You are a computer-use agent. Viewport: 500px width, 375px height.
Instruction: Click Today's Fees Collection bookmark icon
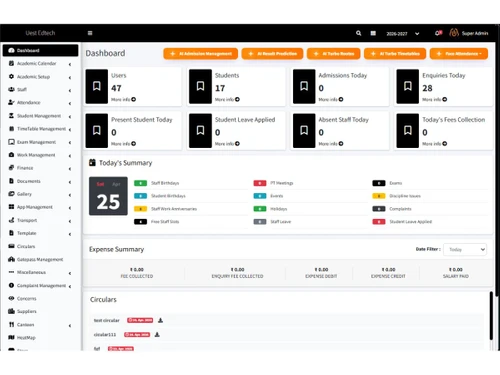[x=408, y=130]
